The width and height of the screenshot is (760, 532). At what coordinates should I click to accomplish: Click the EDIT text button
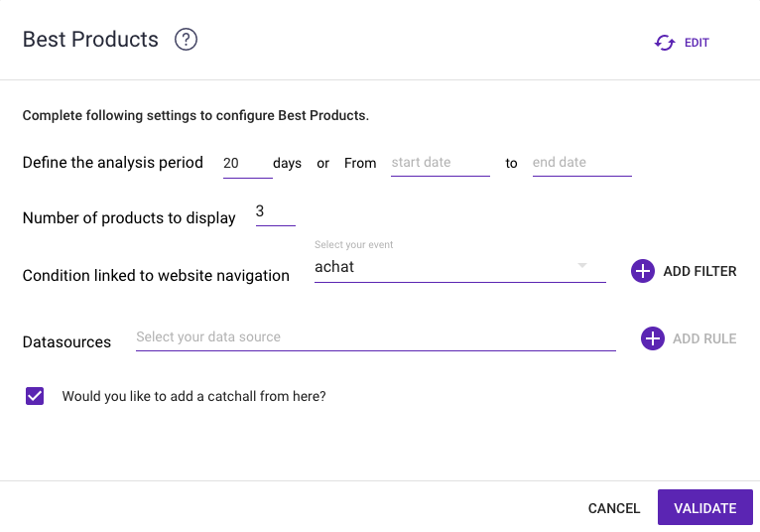point(697,43)
